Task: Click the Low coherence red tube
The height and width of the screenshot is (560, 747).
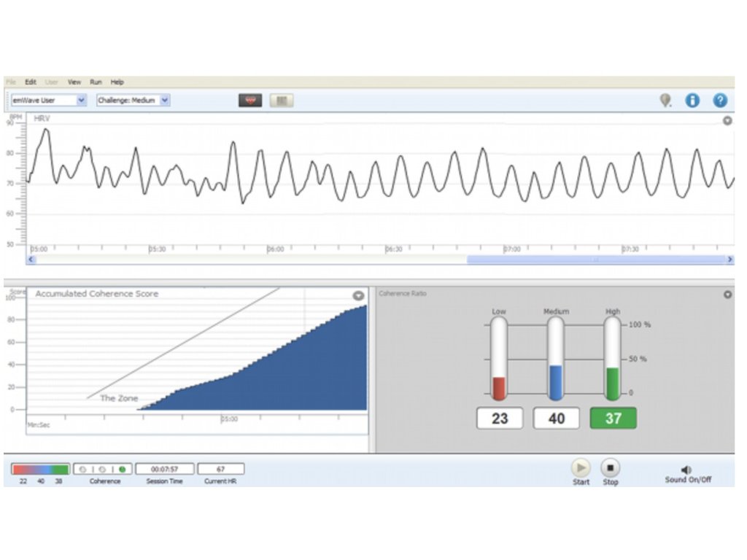Action: [499, 359]
